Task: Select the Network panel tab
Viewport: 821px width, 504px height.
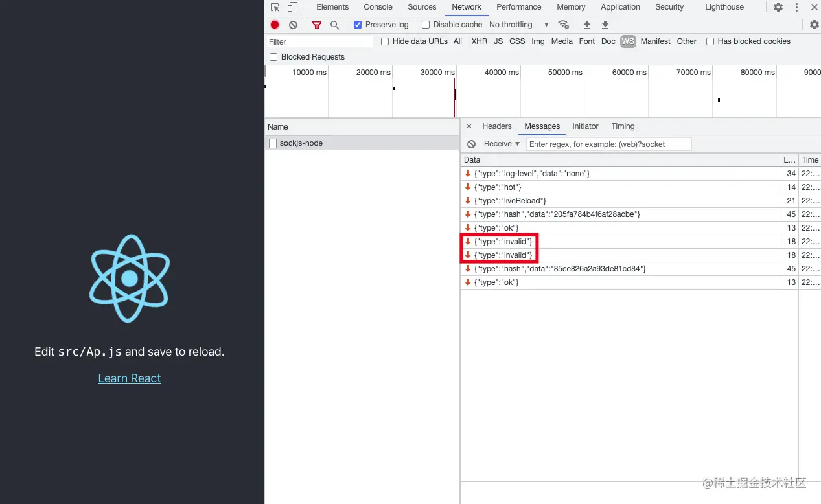Action: click(x=467, y=7)
